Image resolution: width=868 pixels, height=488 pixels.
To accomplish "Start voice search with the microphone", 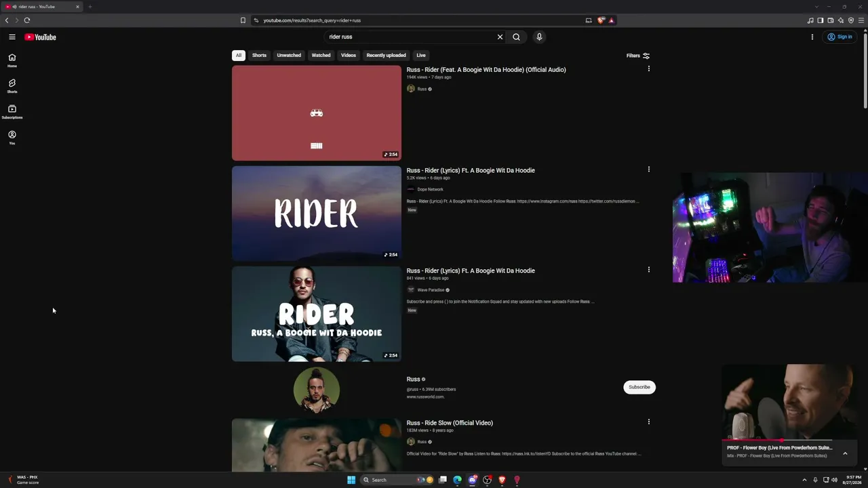I will (539, 37).
